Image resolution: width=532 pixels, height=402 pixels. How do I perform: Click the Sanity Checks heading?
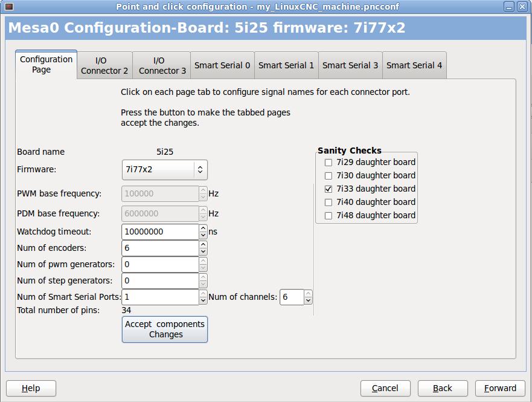coord(350,151)
